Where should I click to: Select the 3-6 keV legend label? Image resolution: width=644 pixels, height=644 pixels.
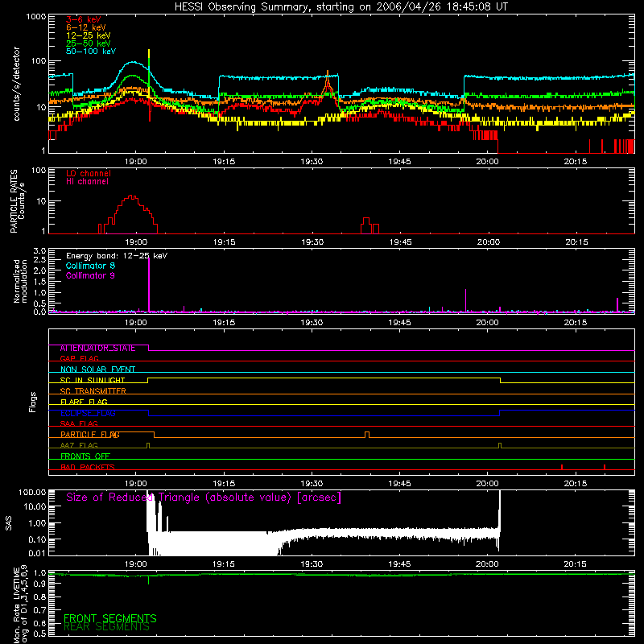tap(83, 19)
